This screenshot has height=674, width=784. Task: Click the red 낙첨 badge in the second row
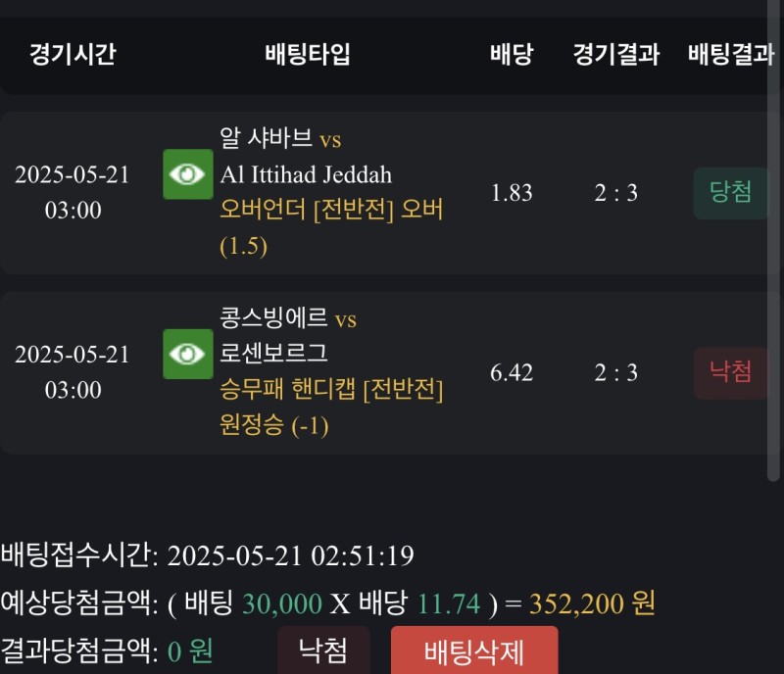pyautogui.click(x=730, y=372)
